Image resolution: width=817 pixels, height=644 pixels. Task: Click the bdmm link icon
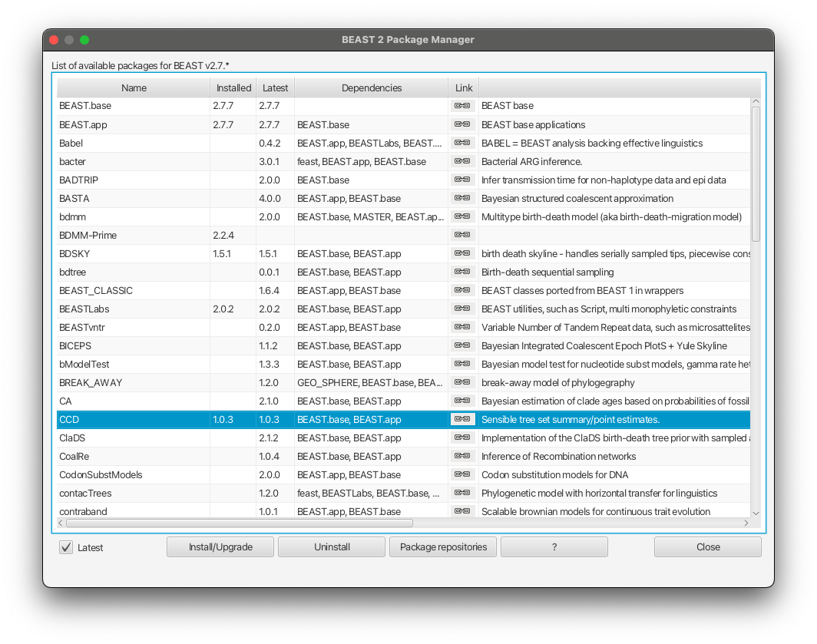click(462, 216)
